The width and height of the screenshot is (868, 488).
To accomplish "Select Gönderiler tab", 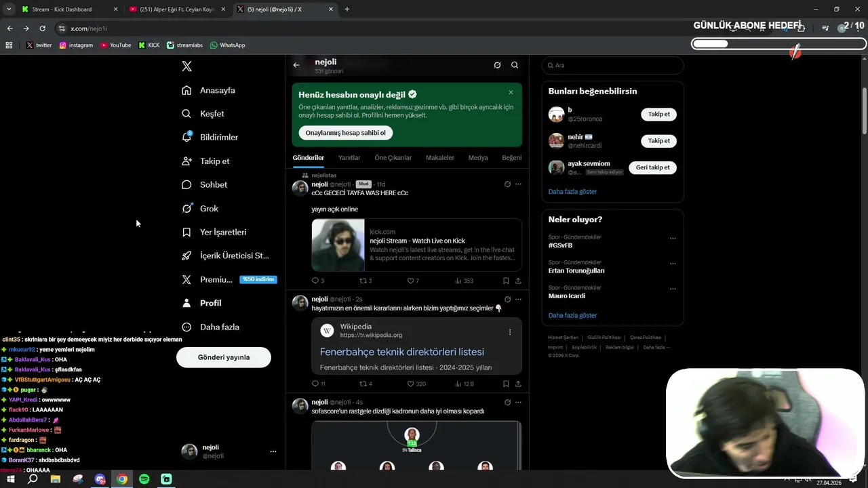I will 309,158.
